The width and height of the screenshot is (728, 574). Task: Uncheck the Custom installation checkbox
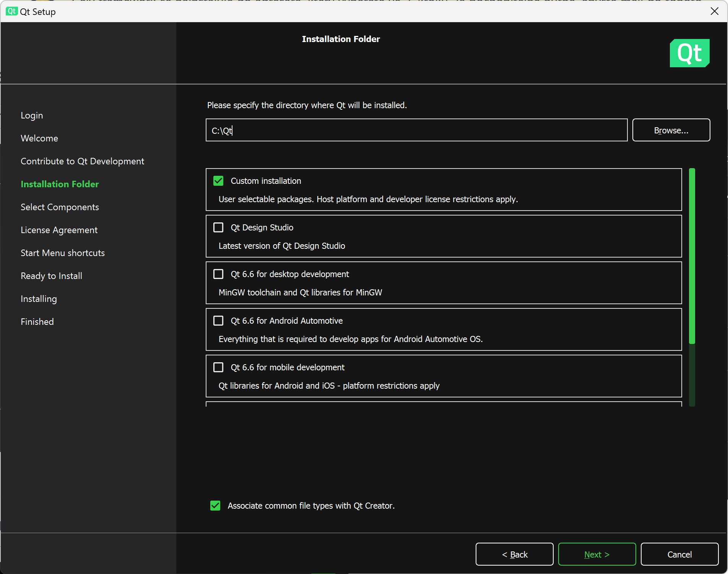(218, 181)
